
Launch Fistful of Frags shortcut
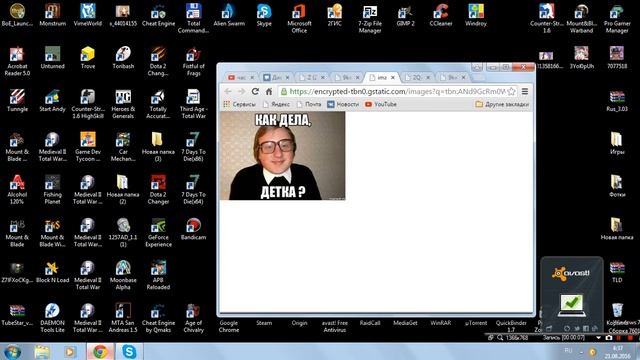coord(193,61)
